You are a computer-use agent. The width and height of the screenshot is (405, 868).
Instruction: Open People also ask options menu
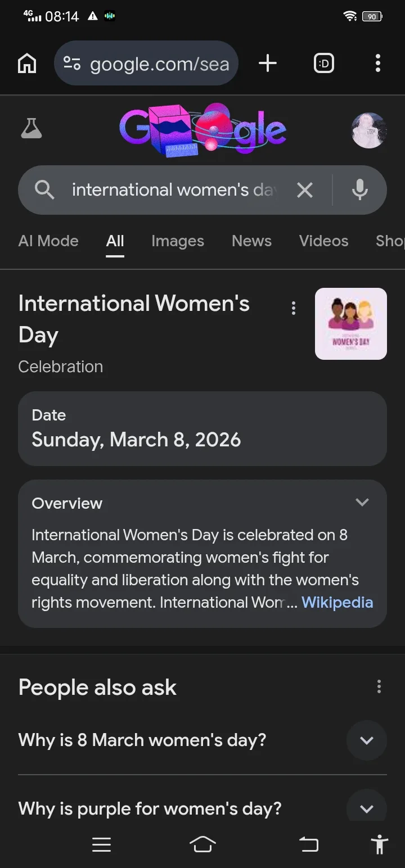(x=379, y=686)
